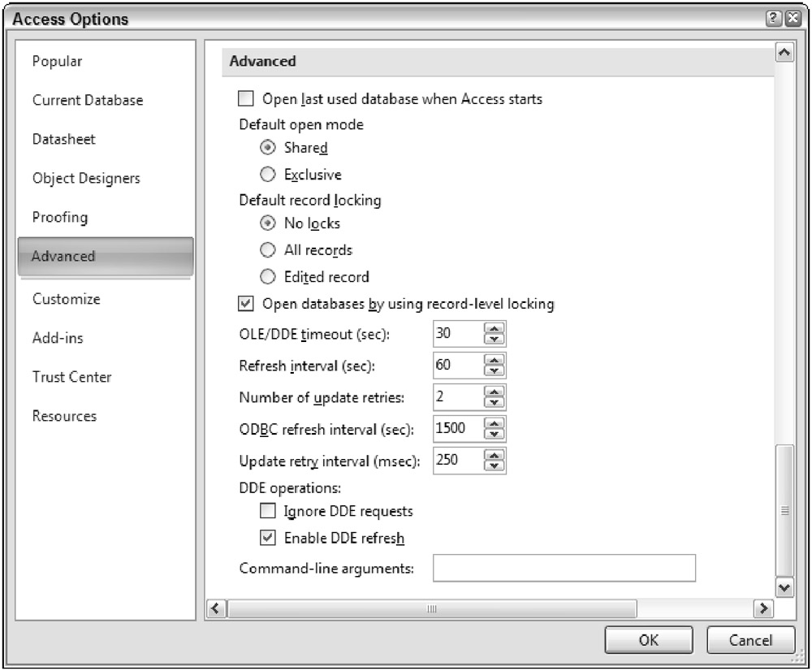Switch to Trust Center options
The image size is (812, 671).
click(72, 377)
